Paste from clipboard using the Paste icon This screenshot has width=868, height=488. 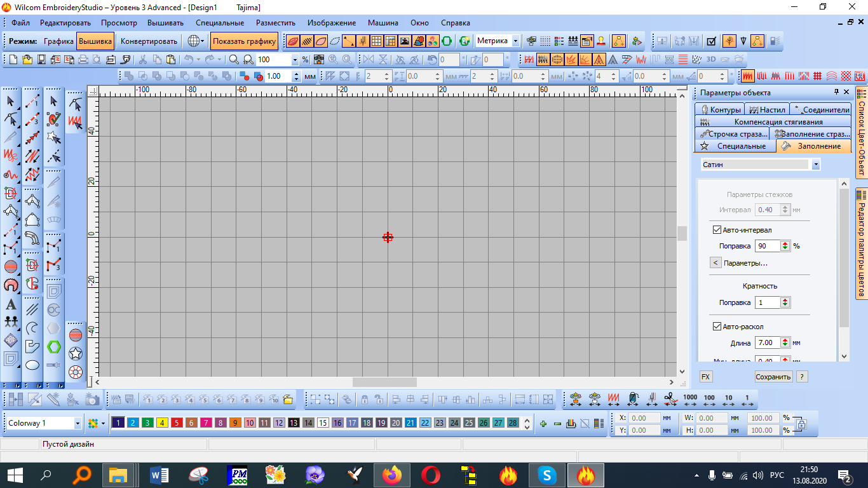click(x=170, y=59)
